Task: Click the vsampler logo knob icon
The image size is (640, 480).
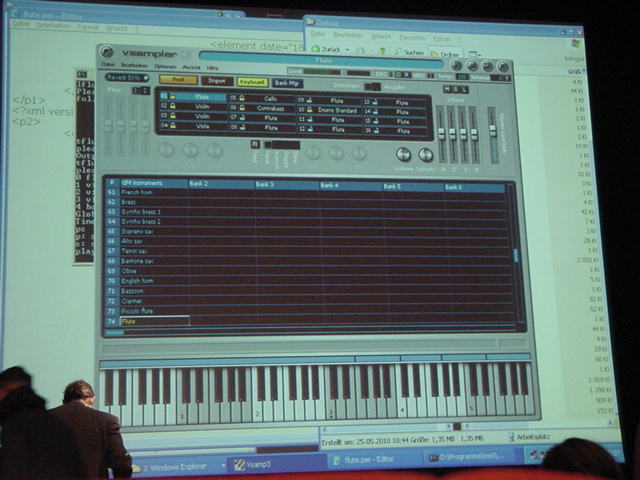Action: [x=106, y=52]
